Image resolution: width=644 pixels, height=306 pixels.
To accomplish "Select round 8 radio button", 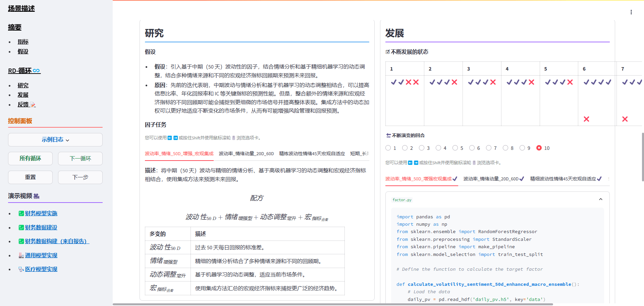I will (505, 148).
